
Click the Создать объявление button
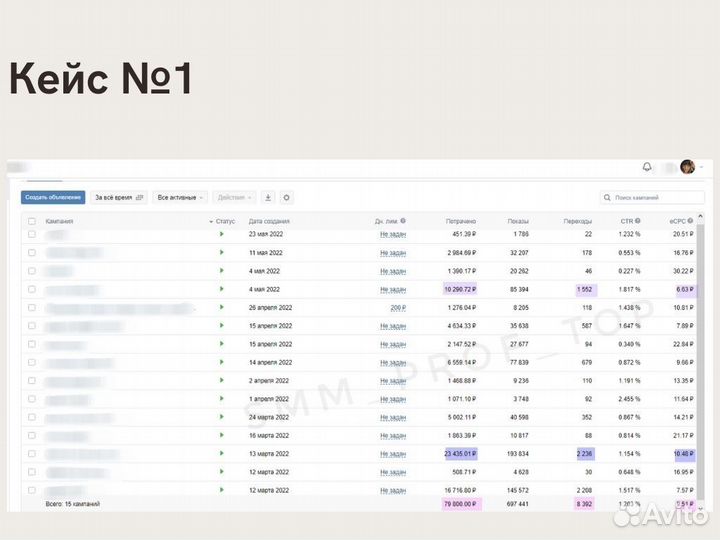(53, 198)
